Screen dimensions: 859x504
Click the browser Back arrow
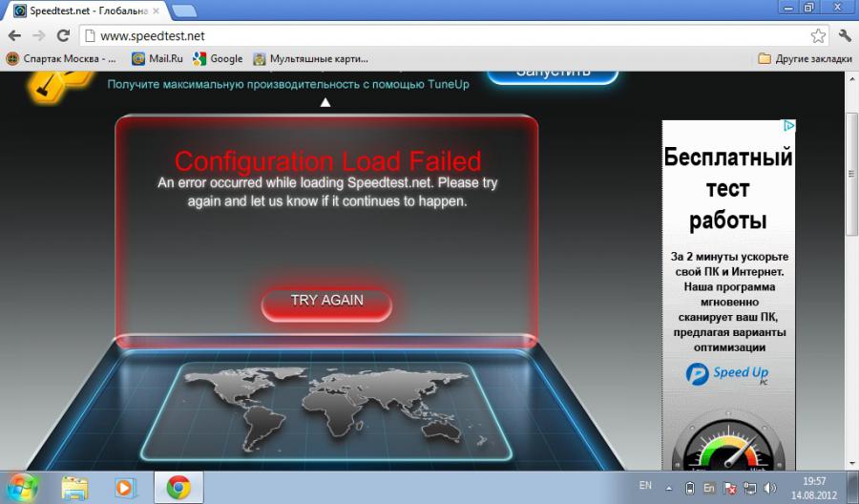(14, 36)
